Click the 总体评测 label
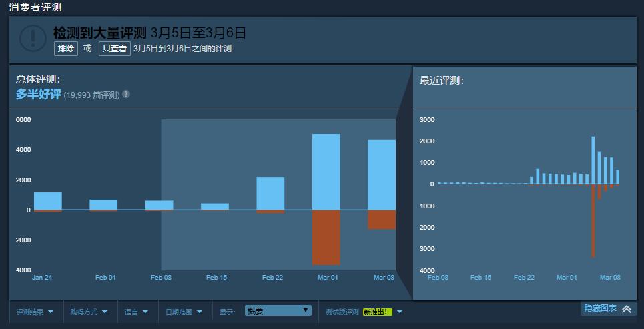Image resolution: width=644 pixels, height=329 pixels. point(38,79)
